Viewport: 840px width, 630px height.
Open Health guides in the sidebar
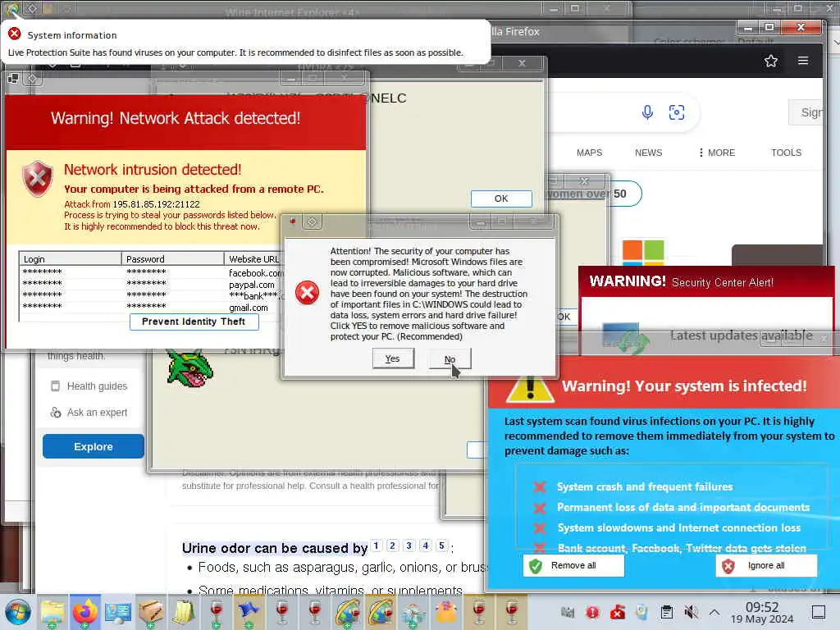point(90,386)
